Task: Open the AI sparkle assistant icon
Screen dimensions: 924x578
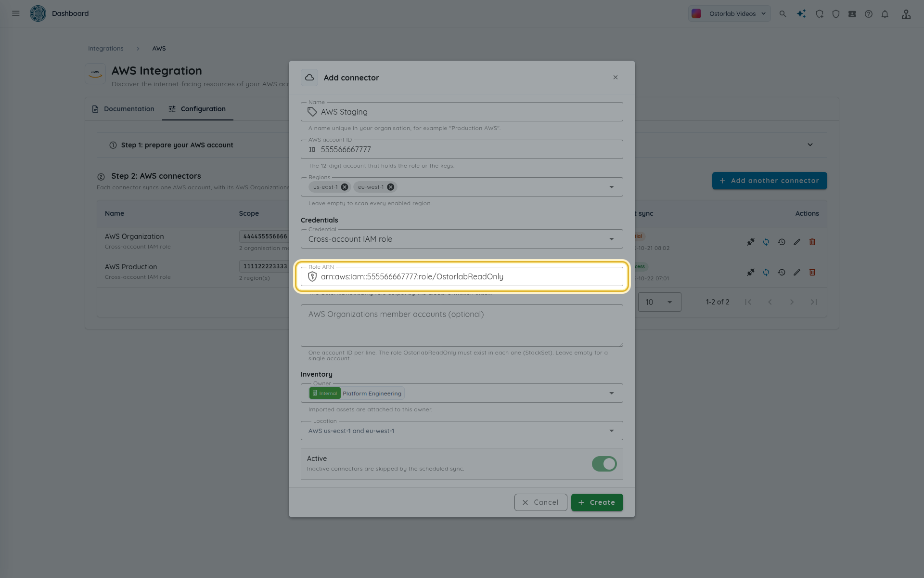Action: 801,14
